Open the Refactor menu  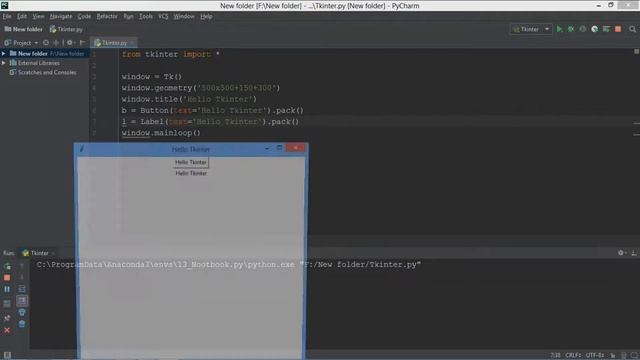click(107, 16)
